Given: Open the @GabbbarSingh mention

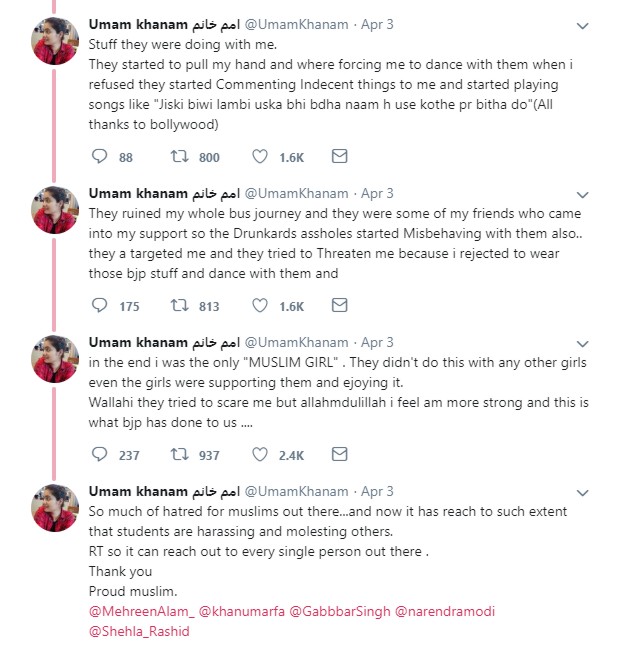Looking at the screenshot, I should [339, 611].
